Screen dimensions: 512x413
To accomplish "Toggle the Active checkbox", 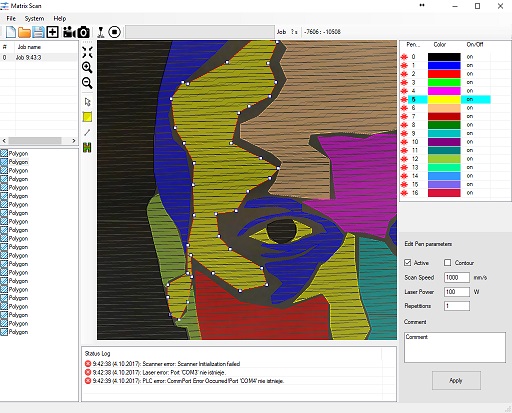I will point(408,263).
